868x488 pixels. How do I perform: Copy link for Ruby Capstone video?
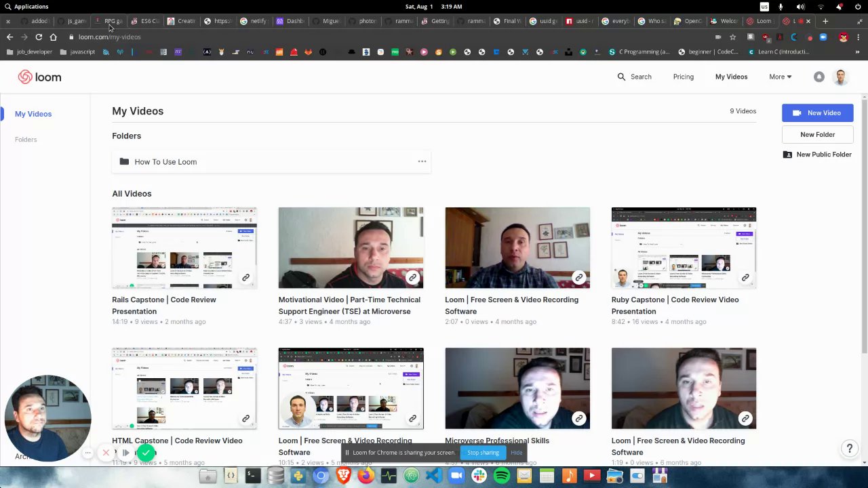click(745, 277)
